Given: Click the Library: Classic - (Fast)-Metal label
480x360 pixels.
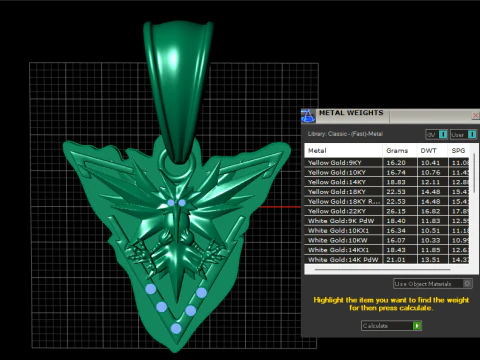Looking at the screenshot, I should pos(345,134).
